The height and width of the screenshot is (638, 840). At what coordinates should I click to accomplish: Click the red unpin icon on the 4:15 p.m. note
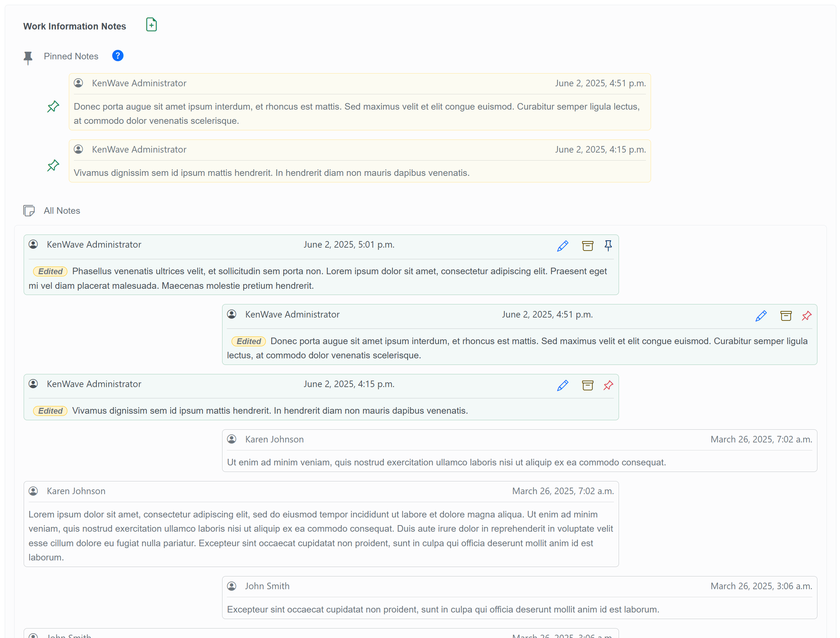[608, 385]
